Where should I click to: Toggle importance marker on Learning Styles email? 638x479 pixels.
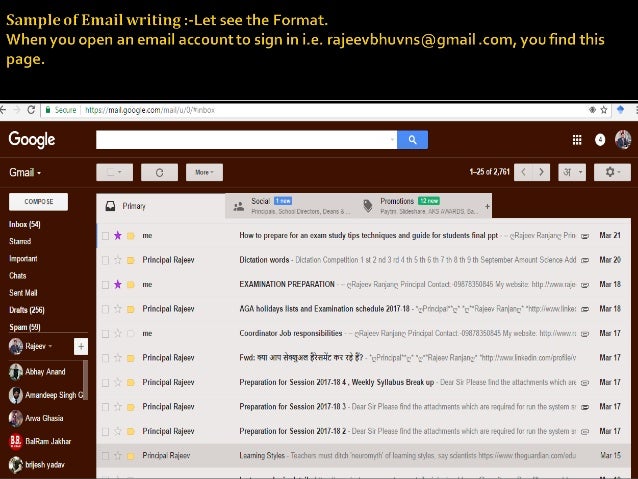131,456
